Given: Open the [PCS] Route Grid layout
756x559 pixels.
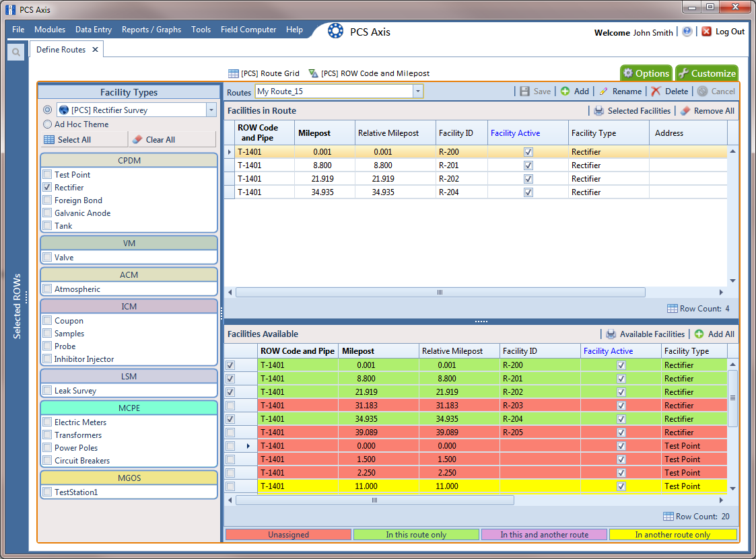Looking at the screenshot, I should [x=264, y=73].
